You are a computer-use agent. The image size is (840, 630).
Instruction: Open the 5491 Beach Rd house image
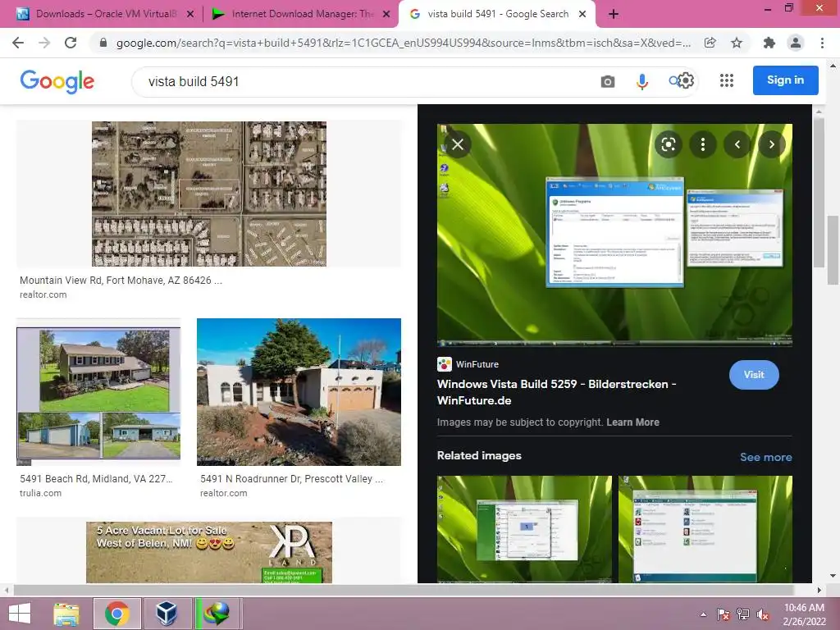pyautogui.click(x=98, y=392)
